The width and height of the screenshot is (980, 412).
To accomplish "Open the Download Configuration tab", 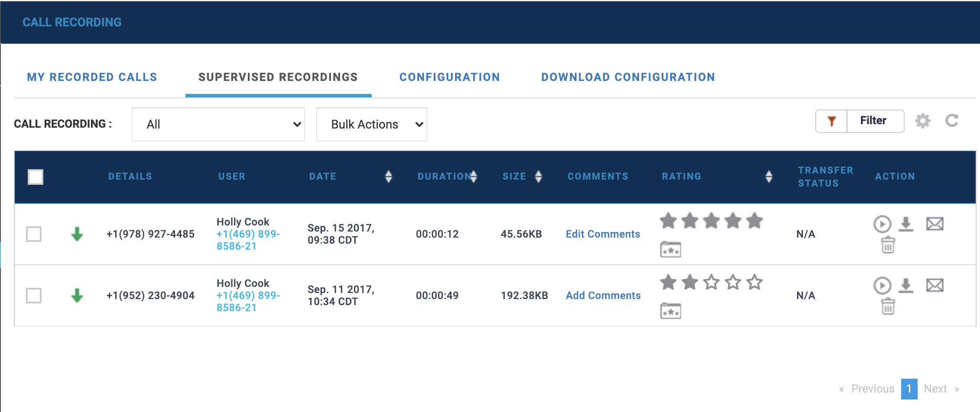I will click(628, 77).
